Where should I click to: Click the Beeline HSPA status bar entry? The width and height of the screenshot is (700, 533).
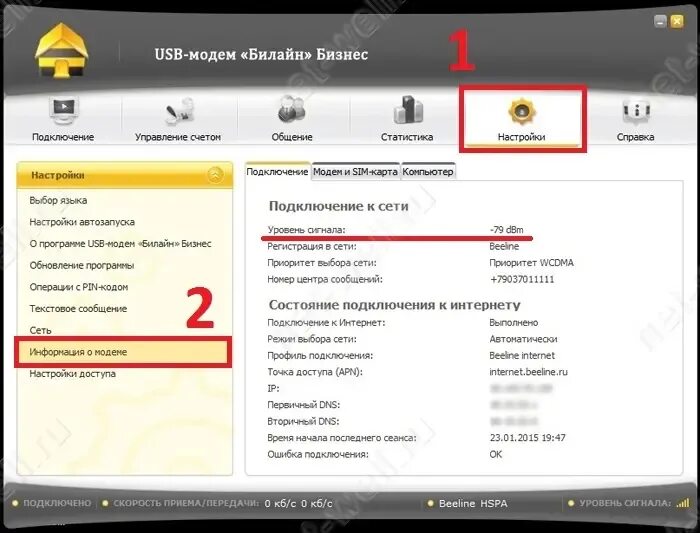[473, 504]
